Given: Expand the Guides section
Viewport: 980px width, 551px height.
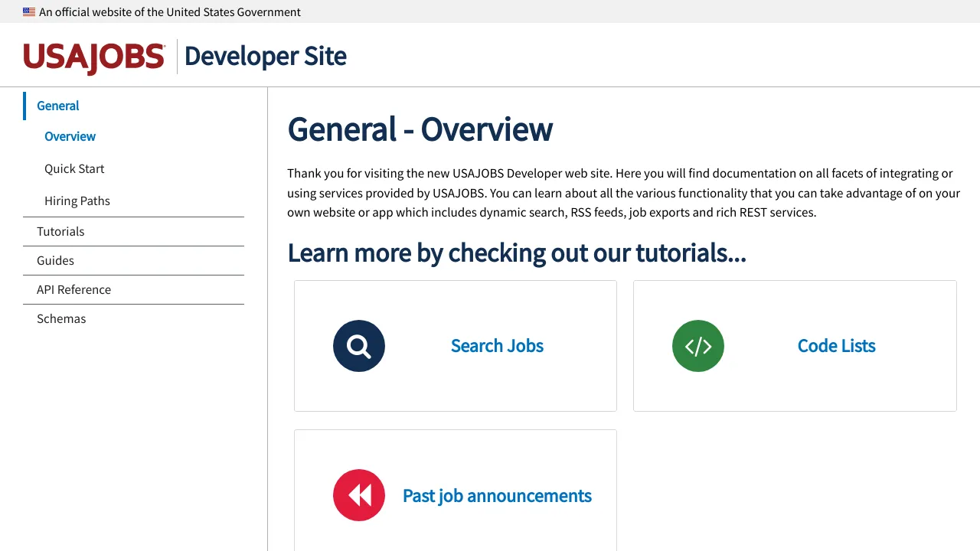Looking at the screenshot, I should click(55, 260).
